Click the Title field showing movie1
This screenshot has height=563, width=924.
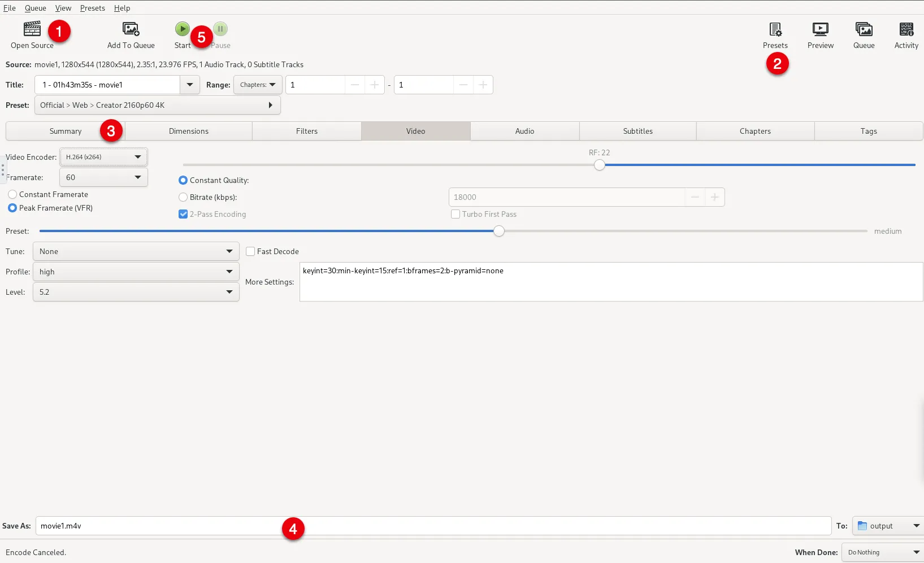[107, 85]
